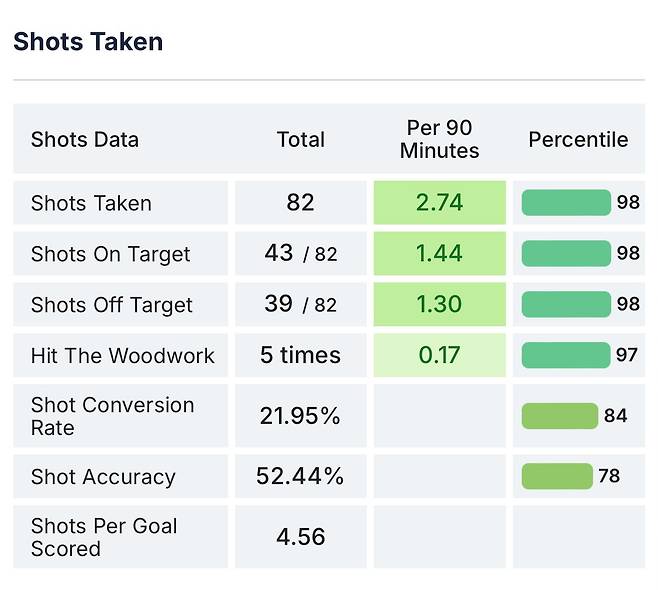Viewport: 658px width, 590px height.
Task: Click the Shot Accuracy row label
Action: [x=103, y=477]
